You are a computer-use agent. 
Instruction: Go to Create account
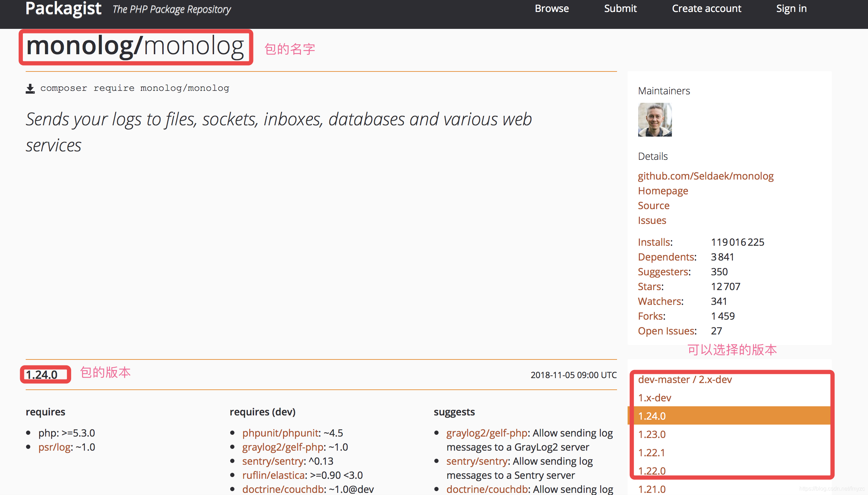click(706, 8)
